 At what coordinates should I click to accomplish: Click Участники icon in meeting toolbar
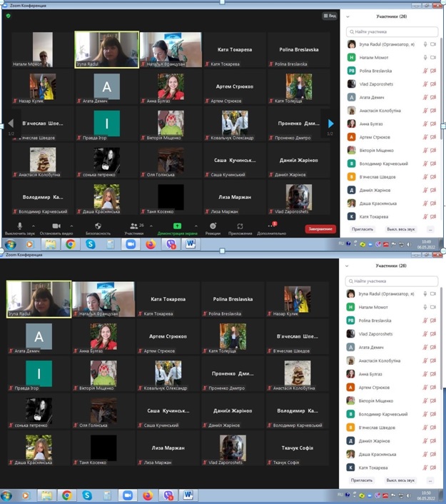133,226
